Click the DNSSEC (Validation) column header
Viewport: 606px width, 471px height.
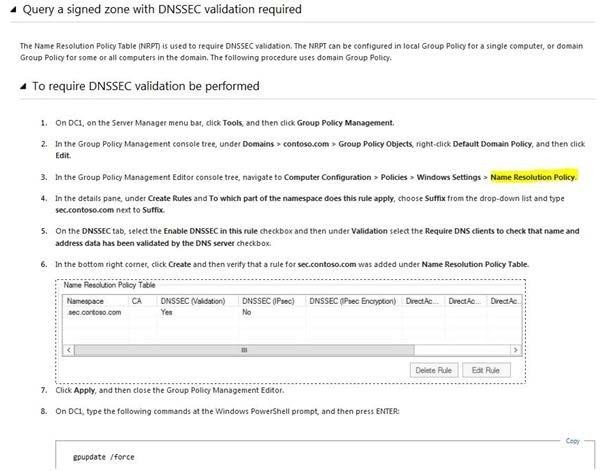198,301
